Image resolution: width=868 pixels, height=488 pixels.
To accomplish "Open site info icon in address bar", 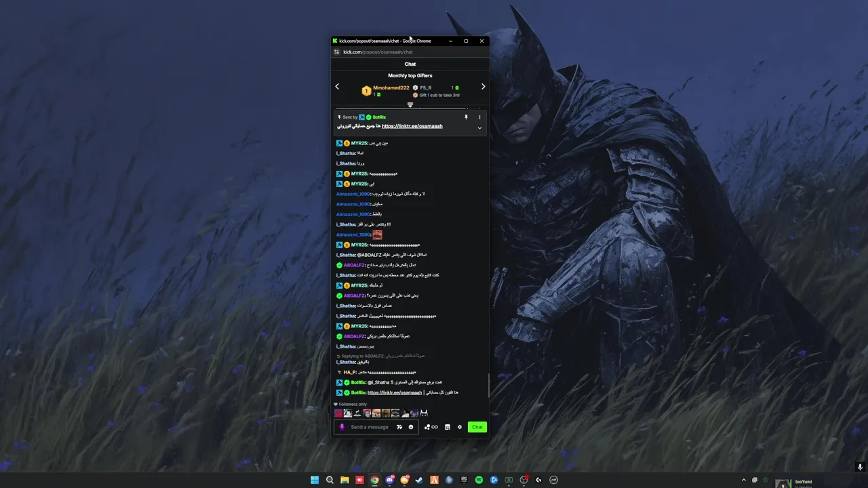I will (336, 52).
